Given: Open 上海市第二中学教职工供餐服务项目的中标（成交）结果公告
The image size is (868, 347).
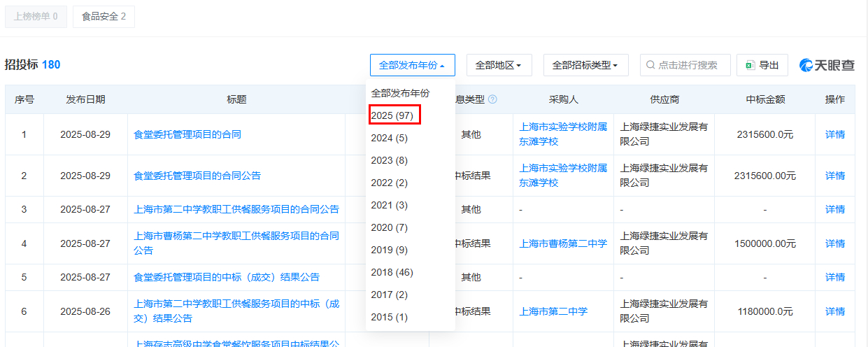Looking at the screenshot, I should [236, 311].
